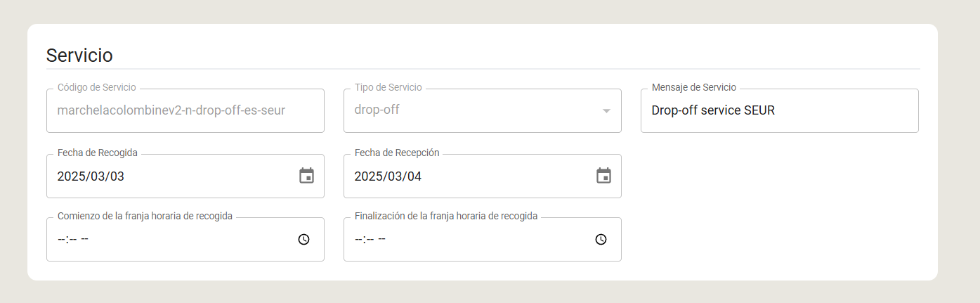This screenshot has width=980, height=303.
Task: Select minutes segment in Comienzo time field
Action: point(72,239)
